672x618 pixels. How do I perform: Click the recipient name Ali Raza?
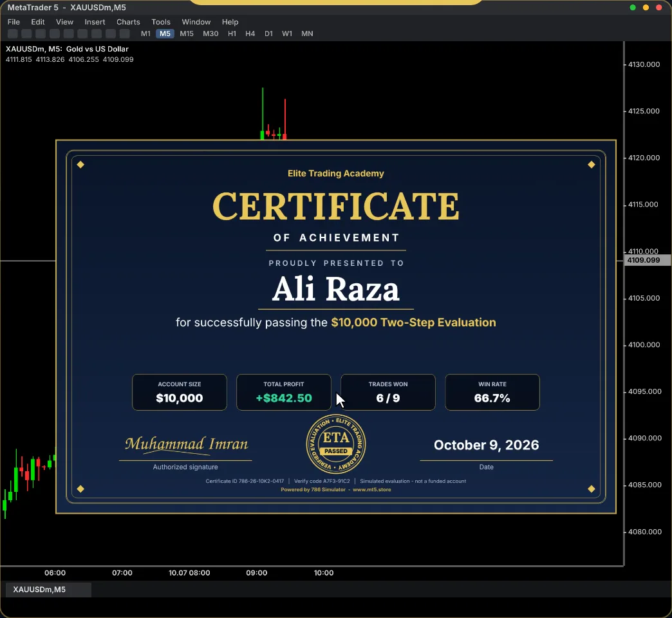(x=336, y=289)
